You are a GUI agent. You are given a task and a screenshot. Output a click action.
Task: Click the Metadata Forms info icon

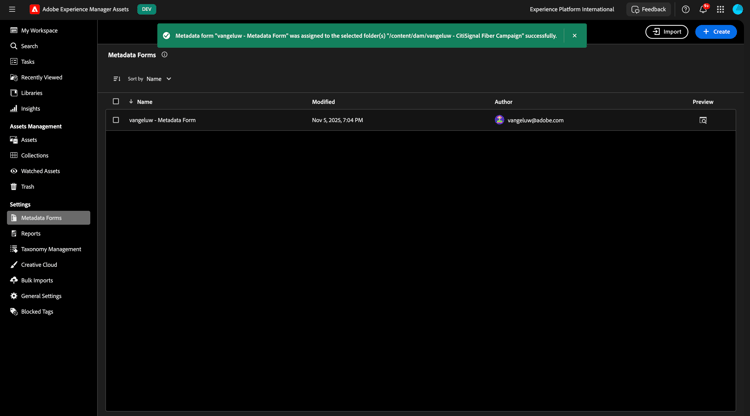pyautogui.click(x=165, y=55)
